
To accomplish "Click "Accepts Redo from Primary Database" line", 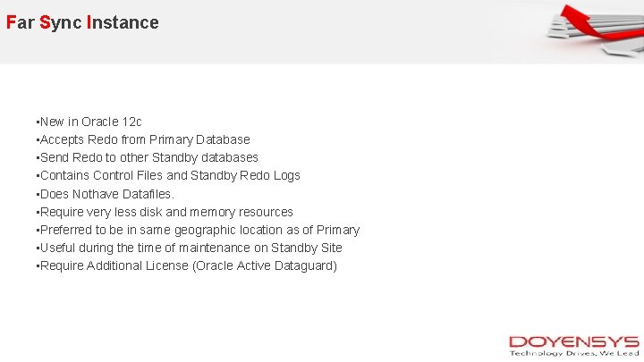I will point(143,139).
